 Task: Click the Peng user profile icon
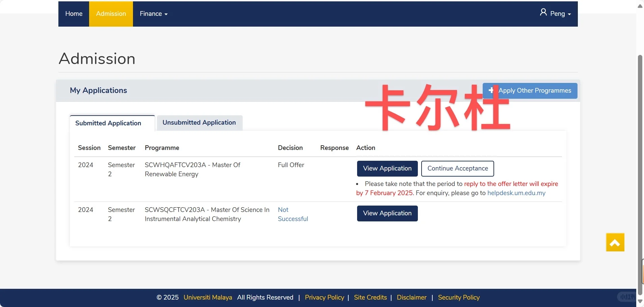(x=544, y=12)
